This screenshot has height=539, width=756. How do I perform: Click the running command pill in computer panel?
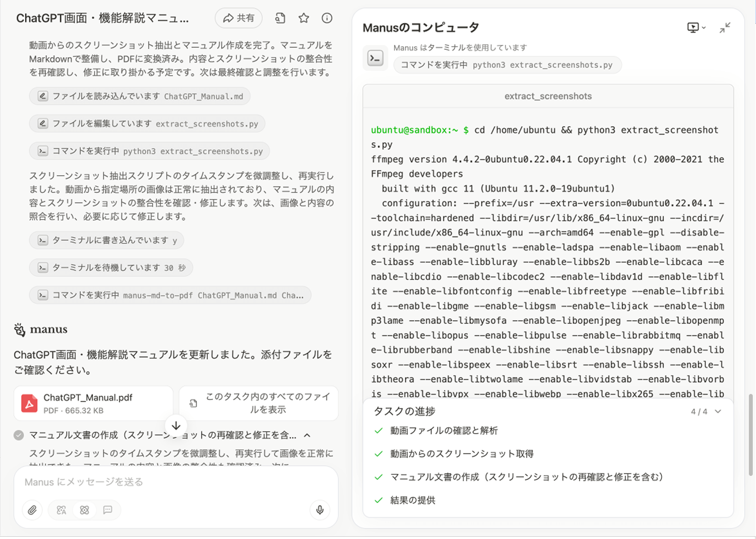[507, 65]
